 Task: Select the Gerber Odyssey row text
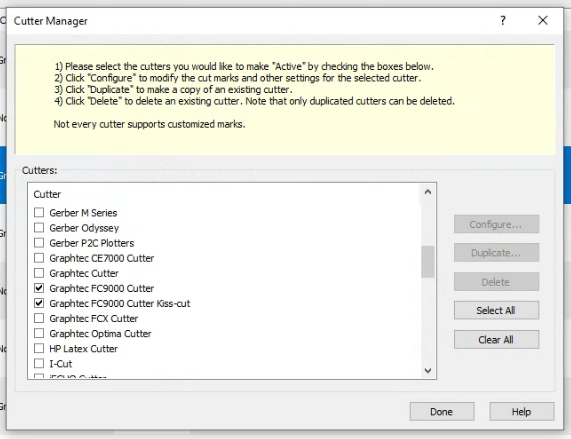point(84,228)
